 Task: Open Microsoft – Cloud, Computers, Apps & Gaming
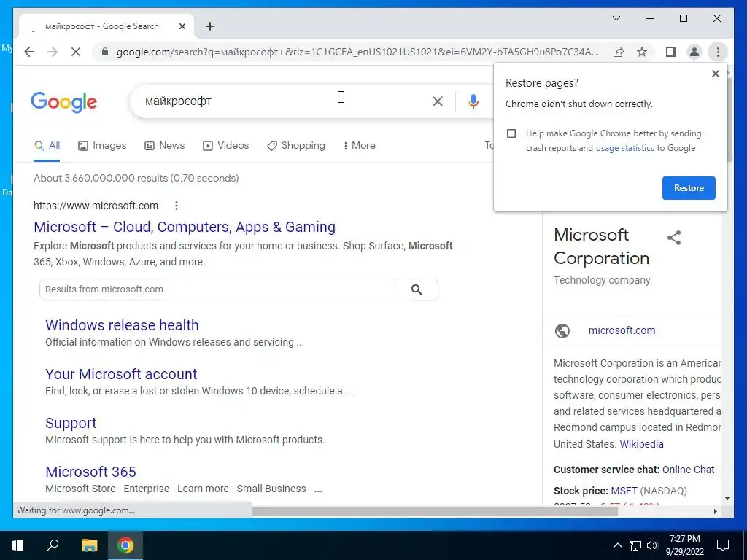(x=185, y=227)
